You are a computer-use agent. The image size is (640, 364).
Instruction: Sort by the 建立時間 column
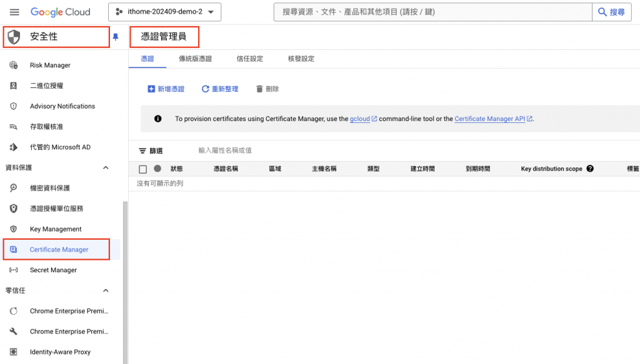point(422,169)
